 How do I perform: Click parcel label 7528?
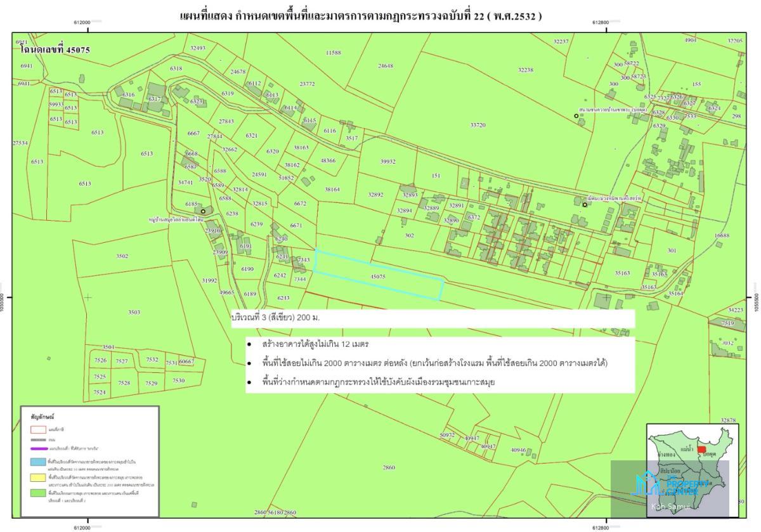tap(124, 383)
